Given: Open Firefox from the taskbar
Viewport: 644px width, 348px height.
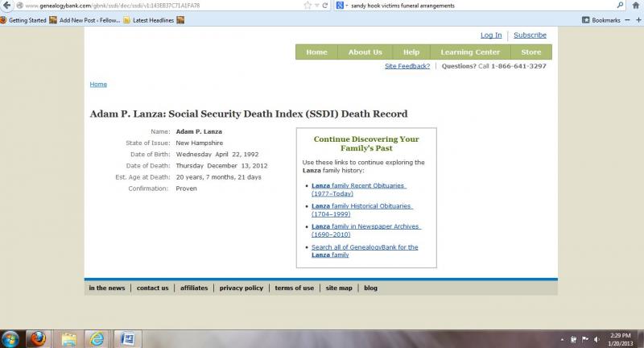Looking at the screenshot, I should 37,338.
